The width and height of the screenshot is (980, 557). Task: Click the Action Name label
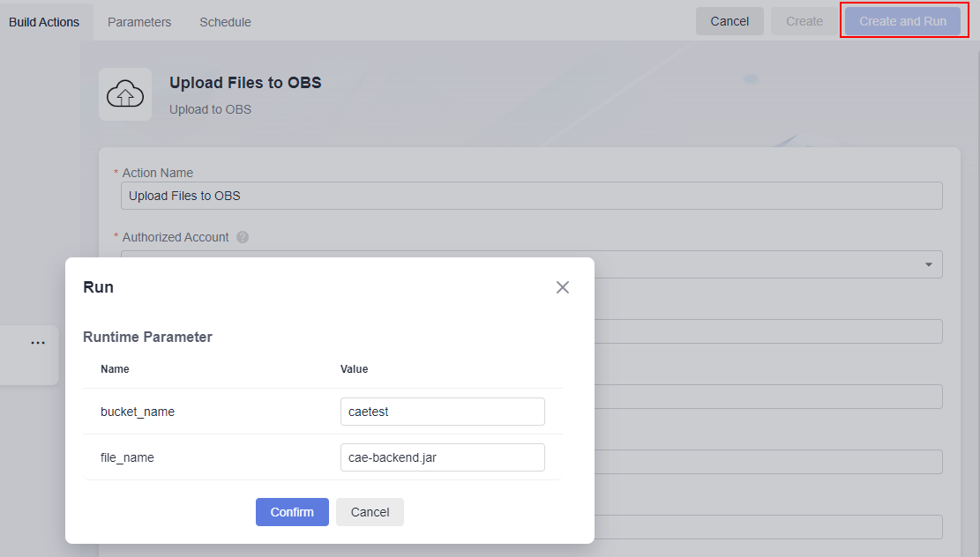pyautogui.click(x=158, y=173)
